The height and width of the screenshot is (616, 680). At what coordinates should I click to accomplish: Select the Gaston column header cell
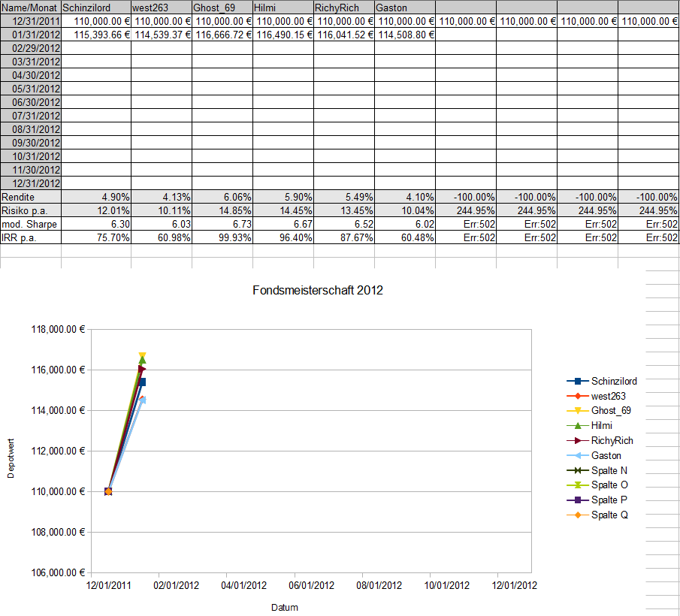coord(405,8)
